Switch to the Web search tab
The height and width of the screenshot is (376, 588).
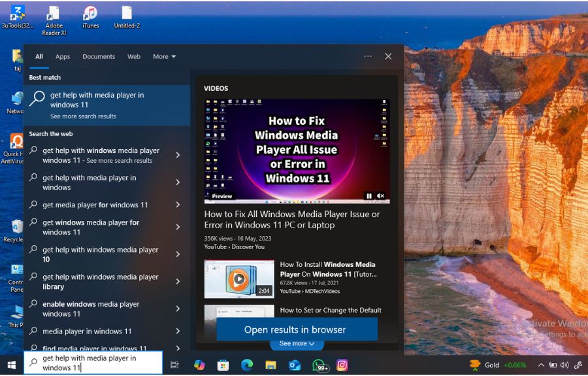(x=134, y=57)
